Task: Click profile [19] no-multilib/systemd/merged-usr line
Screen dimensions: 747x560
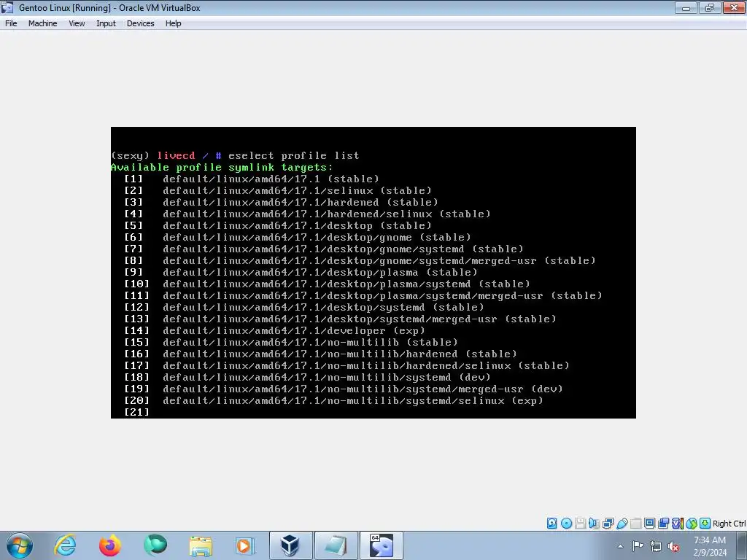Action: coord(344,389)
